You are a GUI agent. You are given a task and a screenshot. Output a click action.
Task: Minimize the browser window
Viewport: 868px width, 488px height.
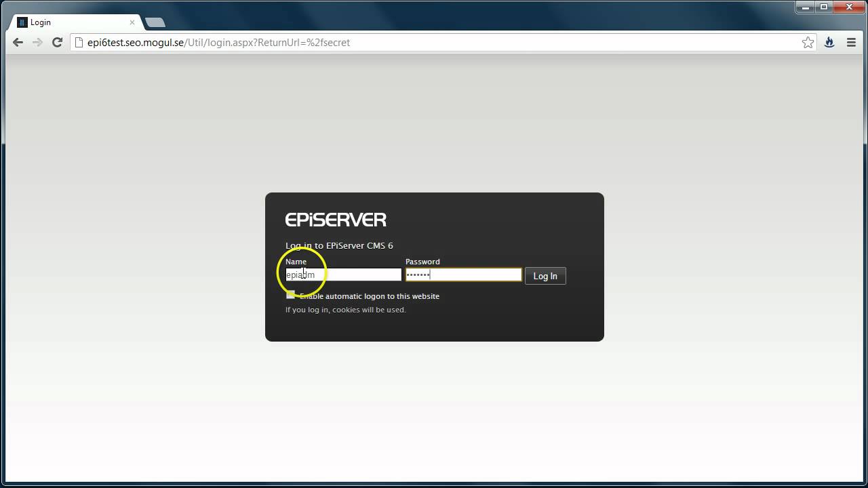point(805,7)
